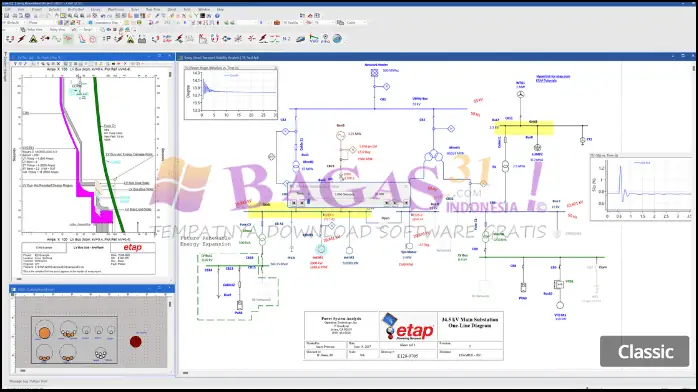Open the Cable dropdown on the right toolbar
This screenshot has height=392, width=698.
[x=357, y=22]
